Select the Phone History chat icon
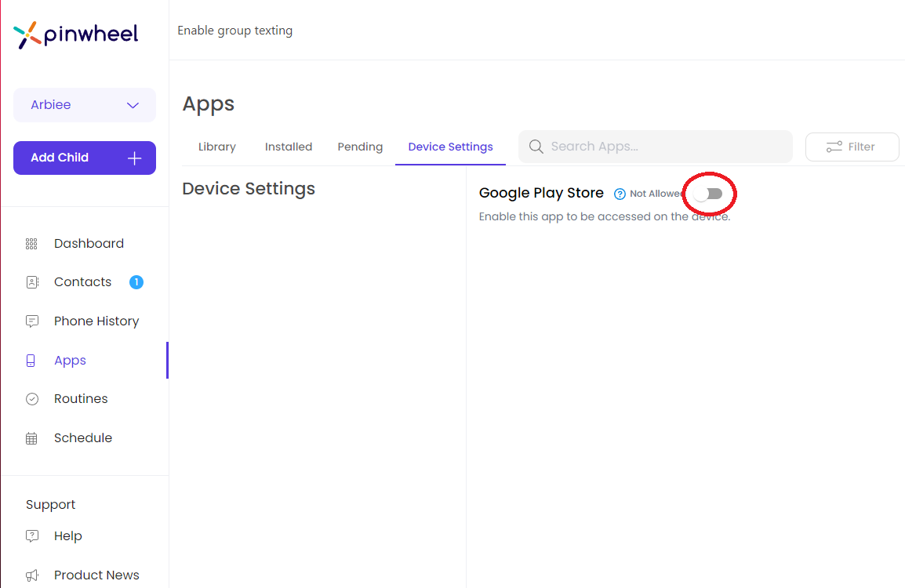This screenshot has height=588, width=905. click(x=31, y=321)
